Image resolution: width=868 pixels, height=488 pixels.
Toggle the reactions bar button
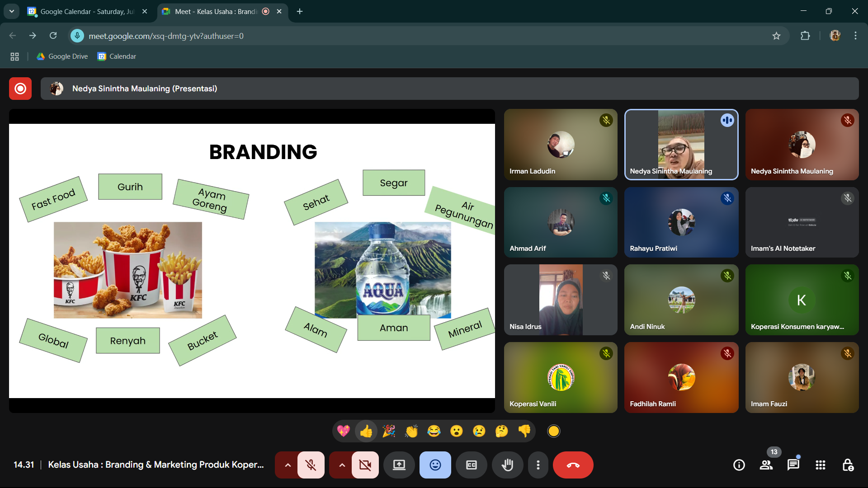435,465
